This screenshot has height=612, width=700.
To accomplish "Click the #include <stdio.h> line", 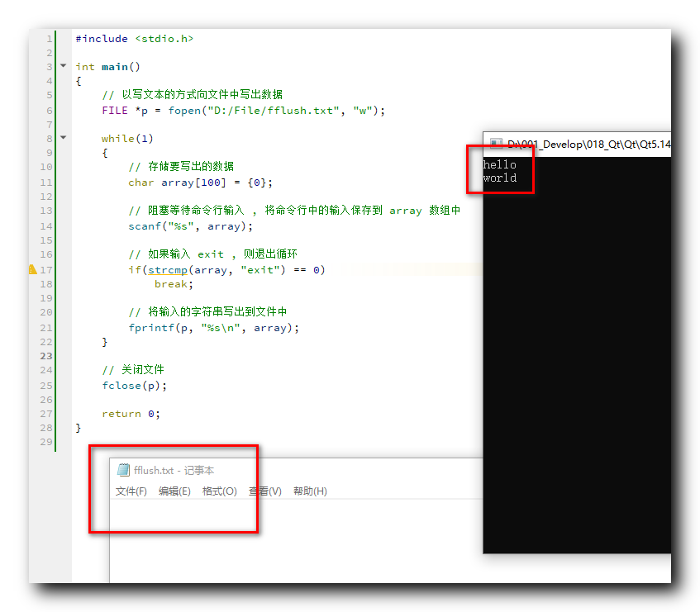I will [135, 39].
